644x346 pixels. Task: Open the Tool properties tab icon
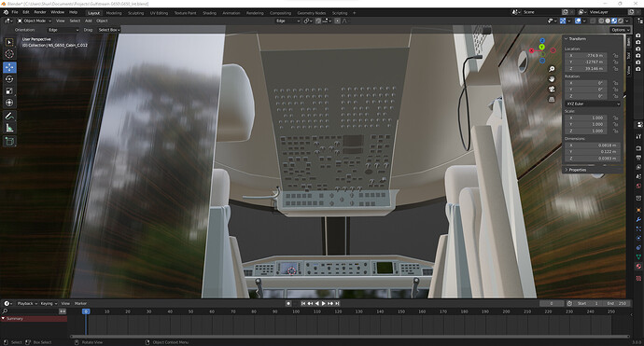(x=638, y=136)
